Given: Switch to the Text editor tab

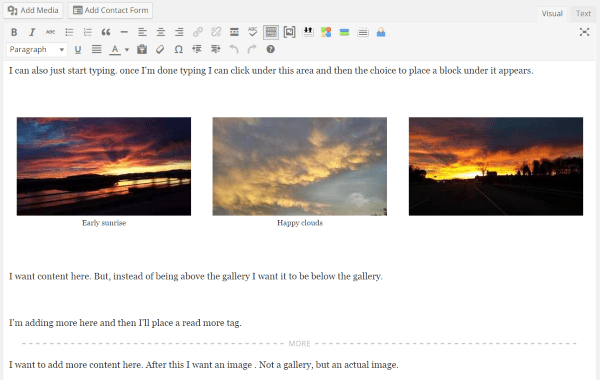Looking at the screenshot, I should [583, 13].
